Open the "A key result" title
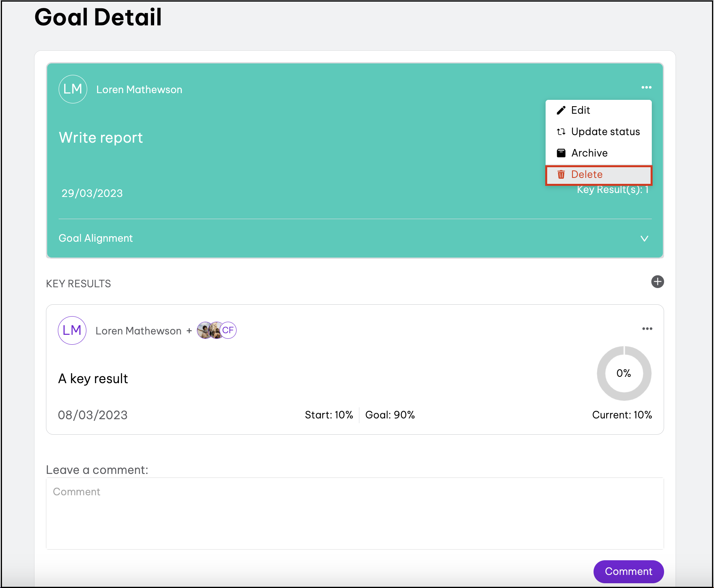This screenshot has width=714, height=588. (93, 379)
